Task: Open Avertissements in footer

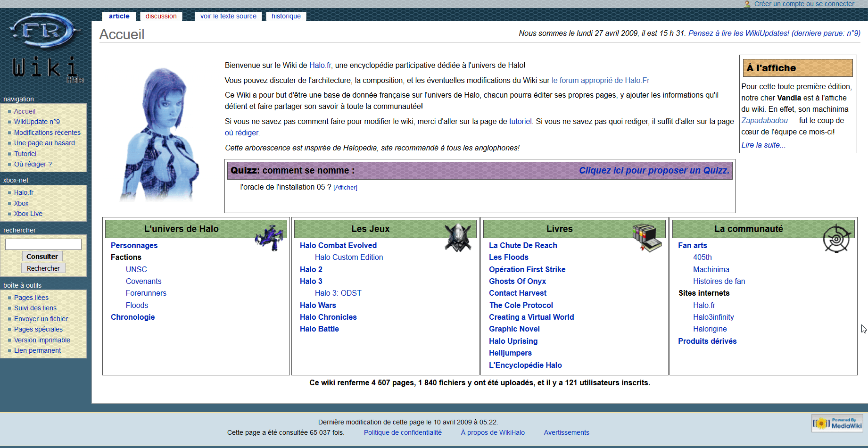Action: click(x=567, y=432)
